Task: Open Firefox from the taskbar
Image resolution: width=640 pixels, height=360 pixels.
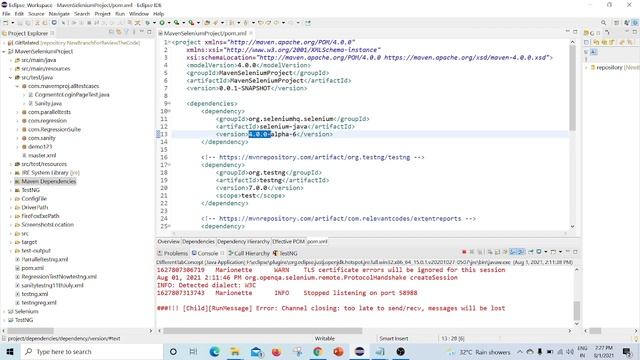Action: click(276, 351)
